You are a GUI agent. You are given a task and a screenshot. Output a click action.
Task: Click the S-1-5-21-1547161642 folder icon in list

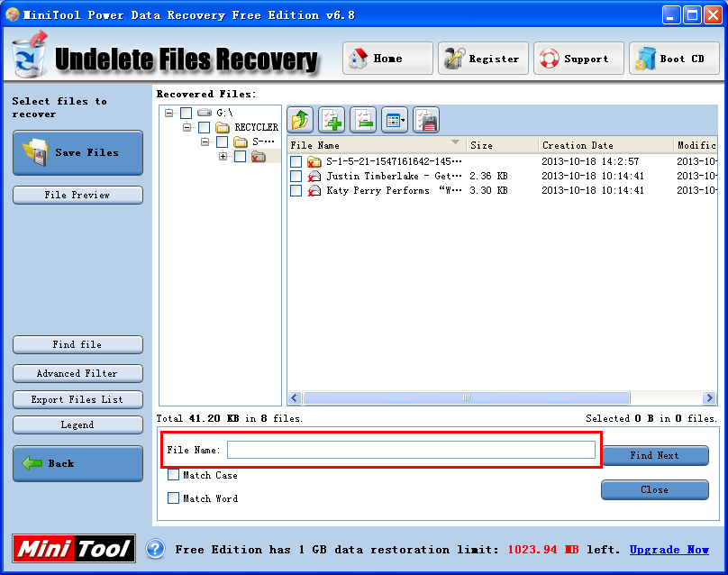[x=314, y=161]
